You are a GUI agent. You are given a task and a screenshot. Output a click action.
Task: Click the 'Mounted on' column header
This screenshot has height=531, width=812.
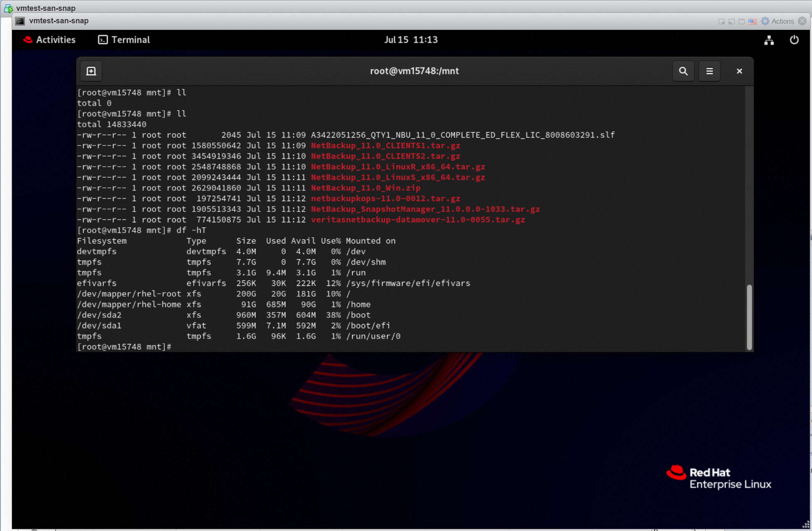pos(370,241)
